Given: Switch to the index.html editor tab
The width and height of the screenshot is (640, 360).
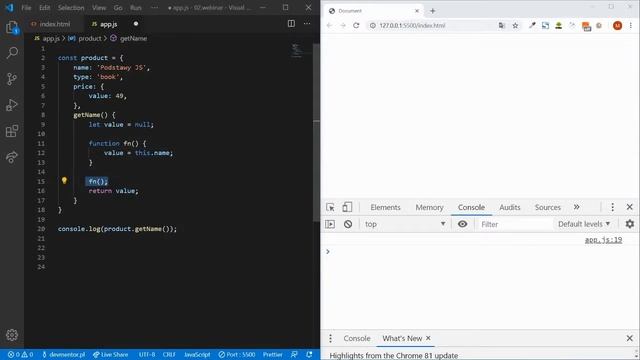Looking at the screenshot, I should [54, 24].
